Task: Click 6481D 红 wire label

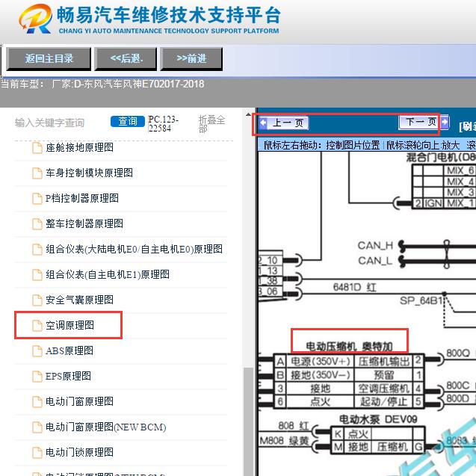Action: (x=354, y=287)
